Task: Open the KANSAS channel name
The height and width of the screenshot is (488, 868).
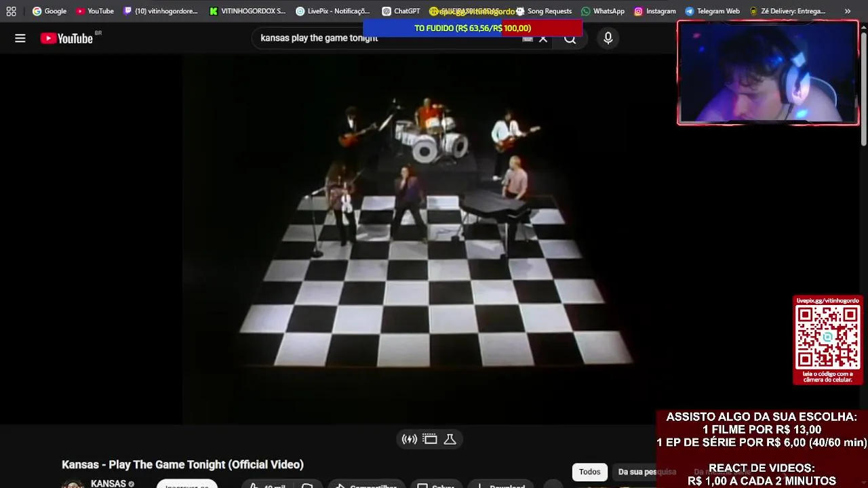Action: [108, 483]
